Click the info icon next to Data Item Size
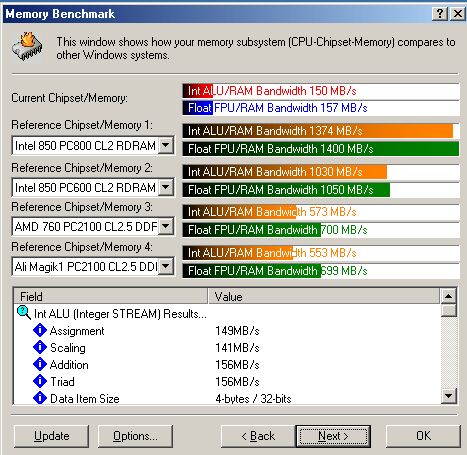The height and width of the screenshot is (455, 467). pos(40,398)
